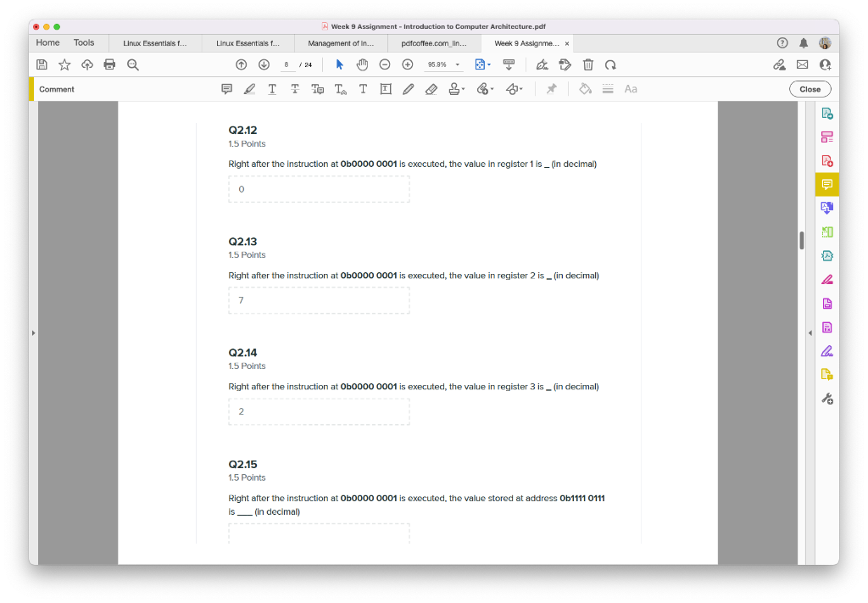The image size is (868, 603).
Task: Go to the previous page
Action: click(x=241, y=64)
